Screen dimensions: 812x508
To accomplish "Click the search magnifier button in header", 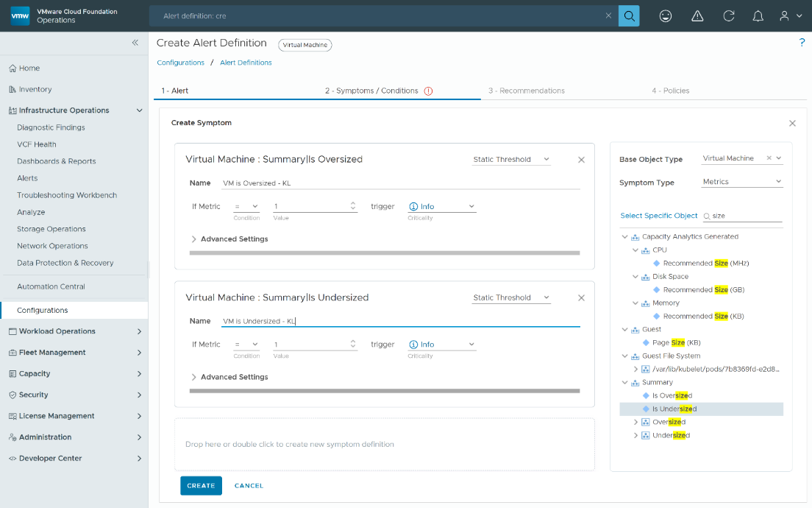I will point(629,16).
